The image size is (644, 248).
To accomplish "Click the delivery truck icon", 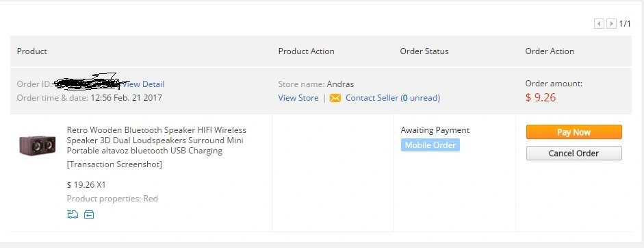I will tap(73, 214).
